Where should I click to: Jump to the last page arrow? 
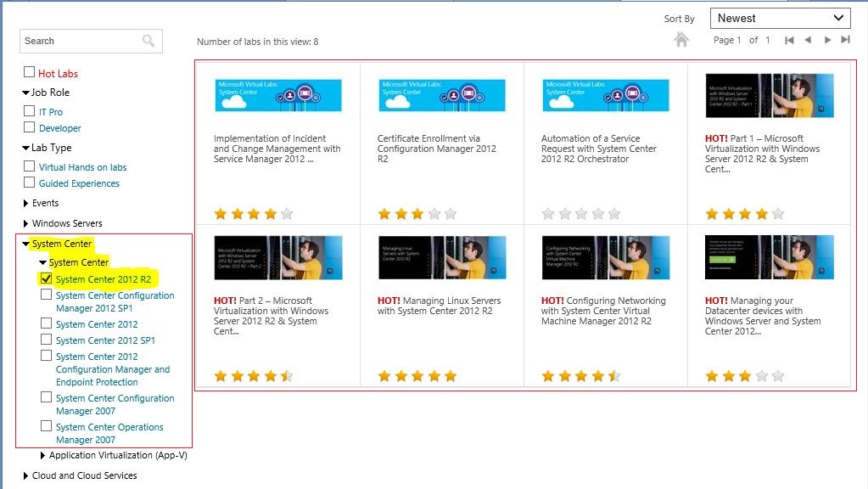coord(845,40)
